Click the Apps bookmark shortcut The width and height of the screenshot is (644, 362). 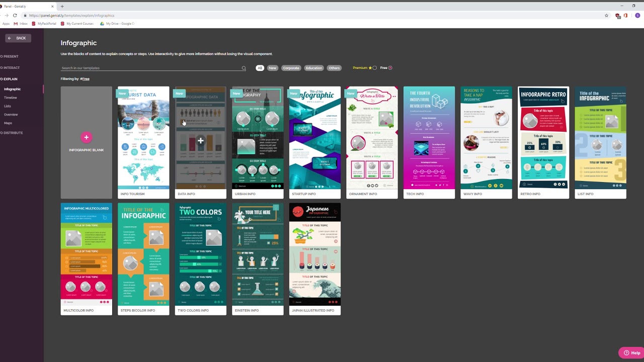coord(6,24)
